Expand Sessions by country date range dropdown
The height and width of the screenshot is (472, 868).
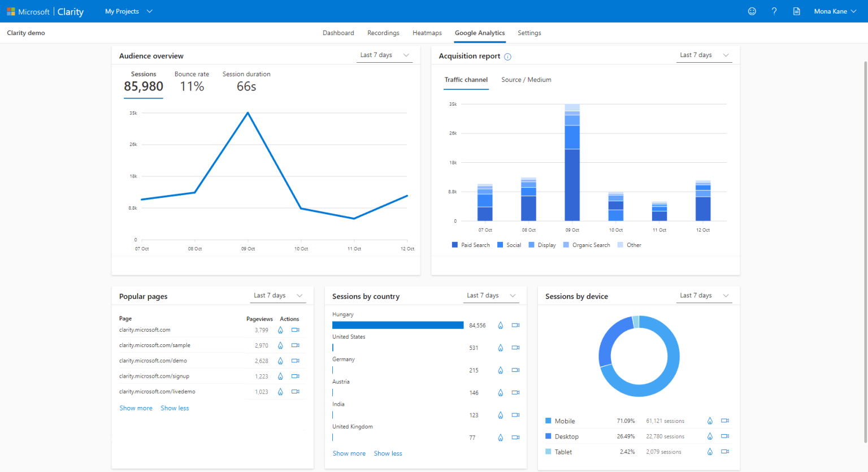(491, 296)
